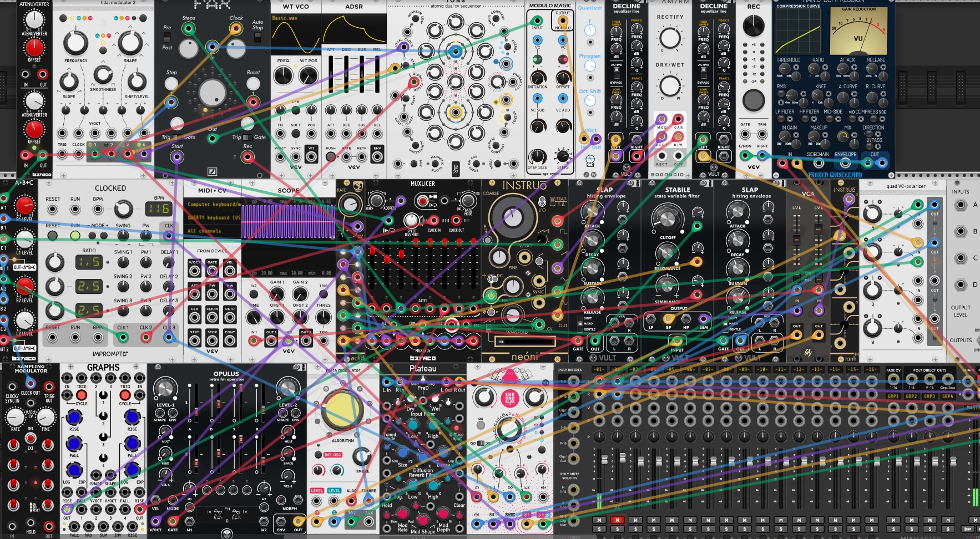
Task: Click the V/OCT output jack on MIDI-CV
Action: pyautogui.click(x=194, y=271)
